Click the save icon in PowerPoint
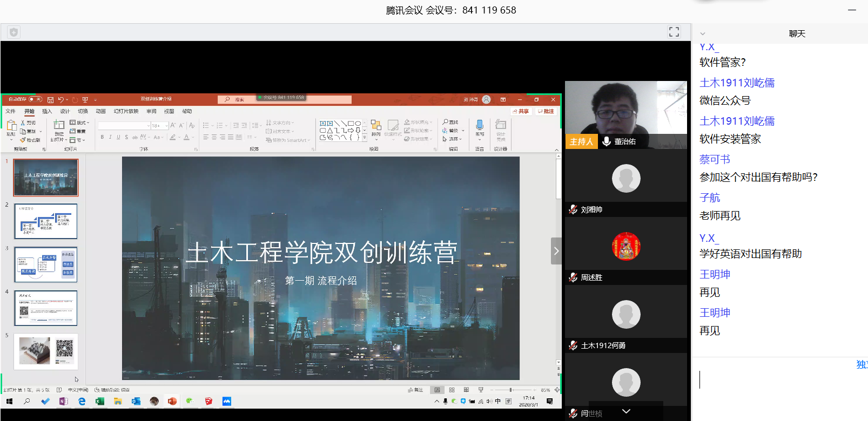 (50, 100)
